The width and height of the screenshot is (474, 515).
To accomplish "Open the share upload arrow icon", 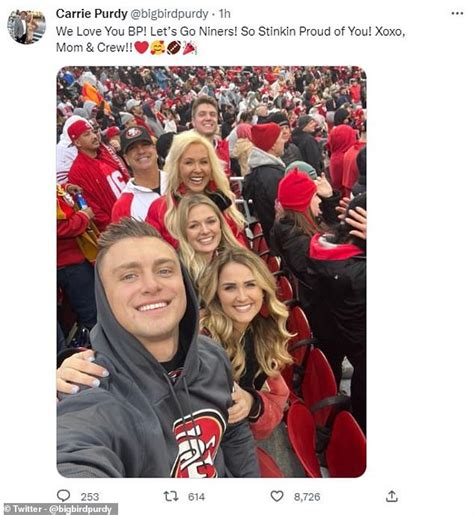I will pyautogui.click(x=392, y=496).
